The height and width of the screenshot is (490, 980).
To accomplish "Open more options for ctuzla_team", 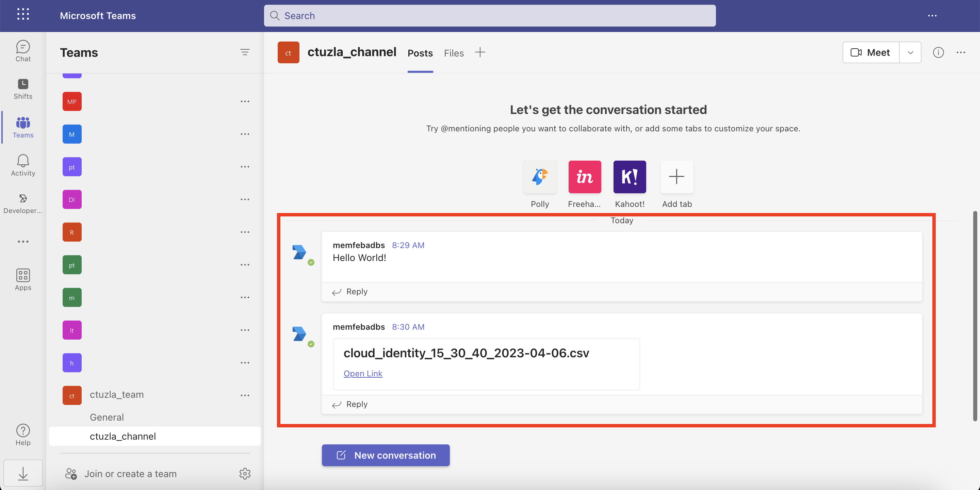I will (245, 395).
